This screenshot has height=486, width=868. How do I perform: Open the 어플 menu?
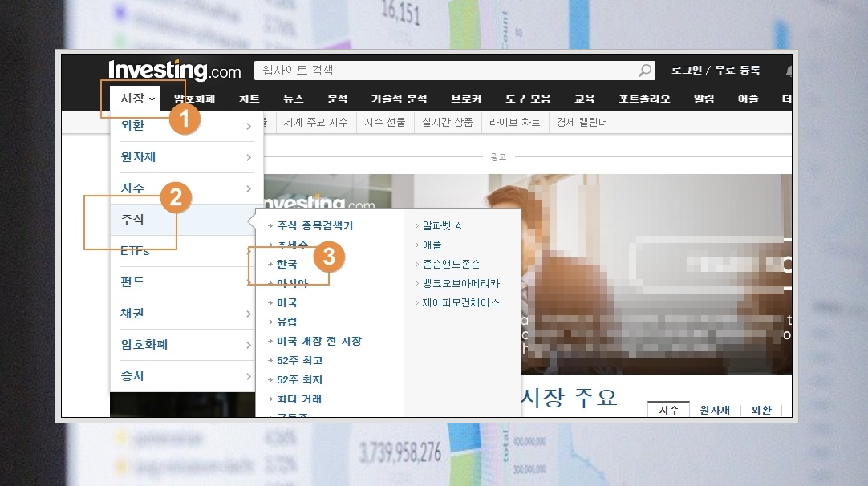(x=748, y=99)
